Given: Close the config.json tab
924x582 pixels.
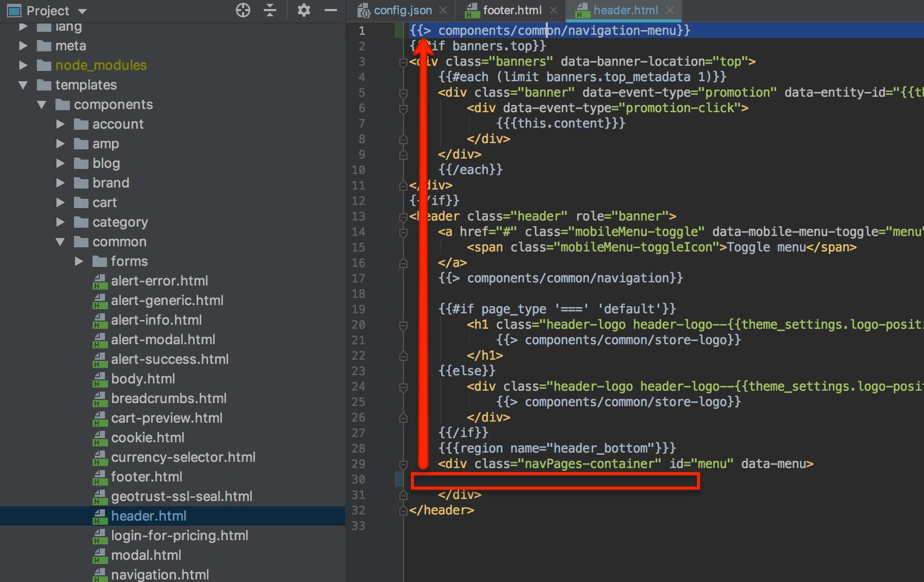Looking at the screenshot, I should [443, 10].
